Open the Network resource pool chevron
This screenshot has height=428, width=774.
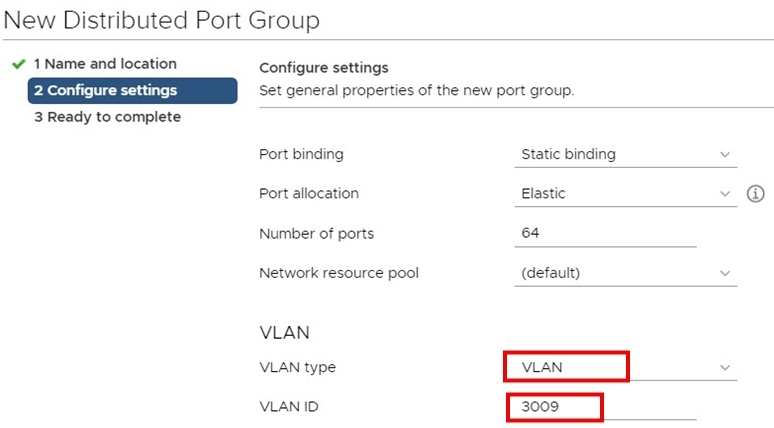725,273
